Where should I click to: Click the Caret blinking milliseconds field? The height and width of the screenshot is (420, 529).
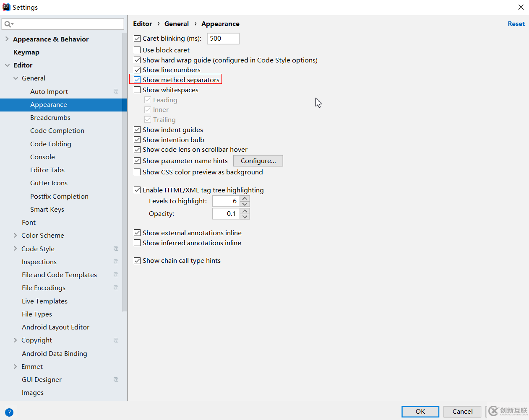point(223,39)
